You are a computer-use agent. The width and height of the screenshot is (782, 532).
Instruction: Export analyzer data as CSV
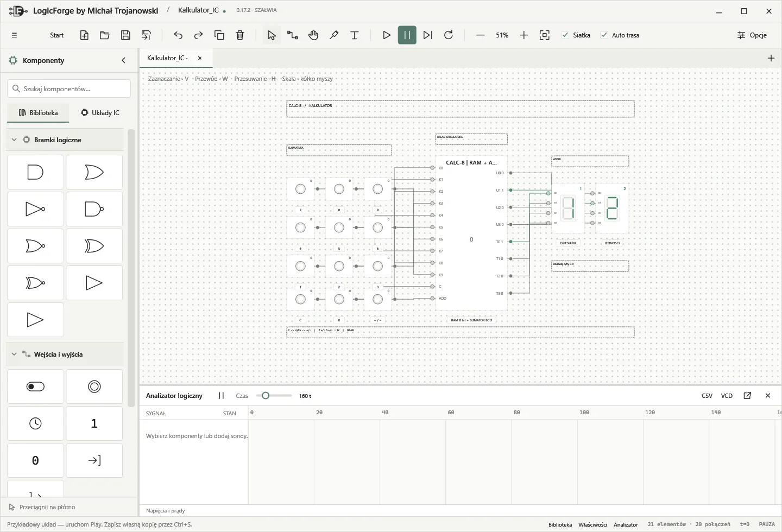pyautogui.click(x=707, y=396)
